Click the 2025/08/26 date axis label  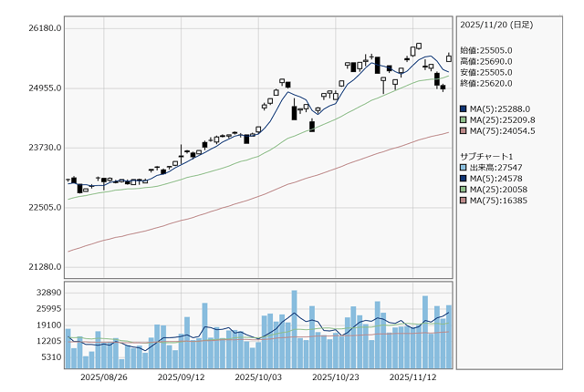click(x=103, y=377)
